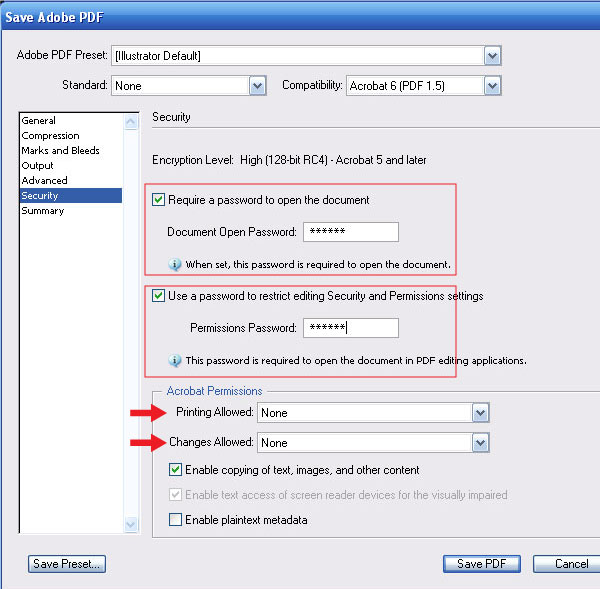
Task: Click scroll down arrow in category list
Action: click(x=130, y=524)
